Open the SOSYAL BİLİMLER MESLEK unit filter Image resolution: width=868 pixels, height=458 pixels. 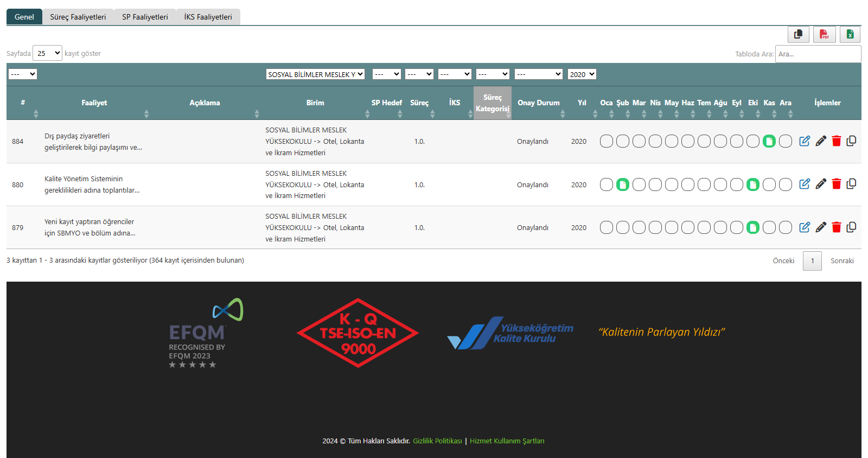coord(315,74)
